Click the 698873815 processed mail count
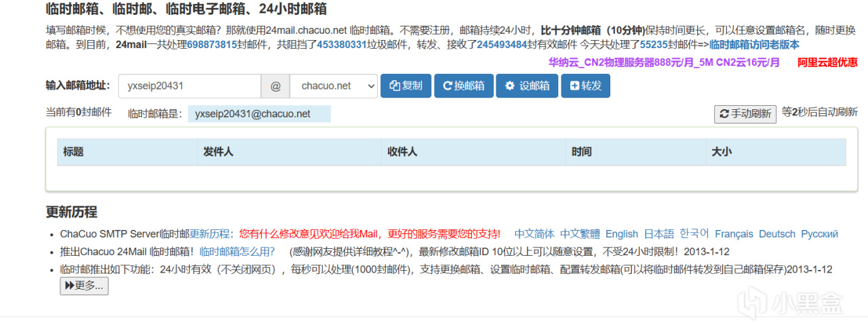 212,44
